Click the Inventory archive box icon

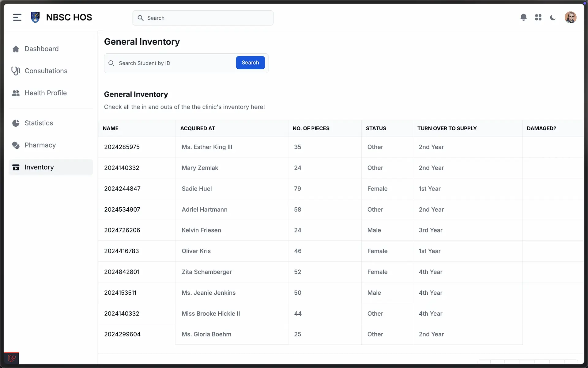coord(16,167)
